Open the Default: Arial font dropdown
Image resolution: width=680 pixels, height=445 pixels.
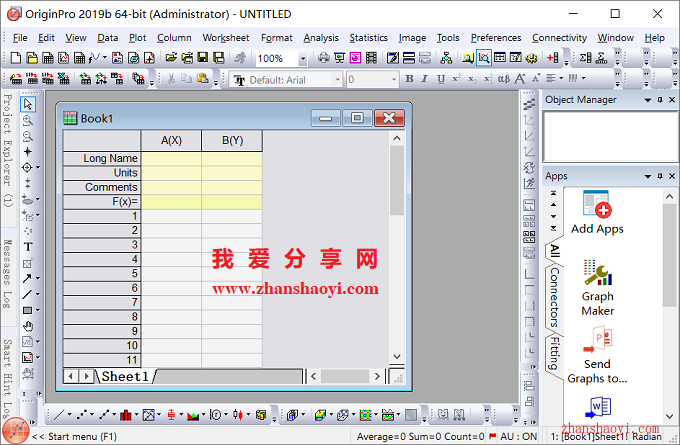pyautogui.click(x=337, y=79)
